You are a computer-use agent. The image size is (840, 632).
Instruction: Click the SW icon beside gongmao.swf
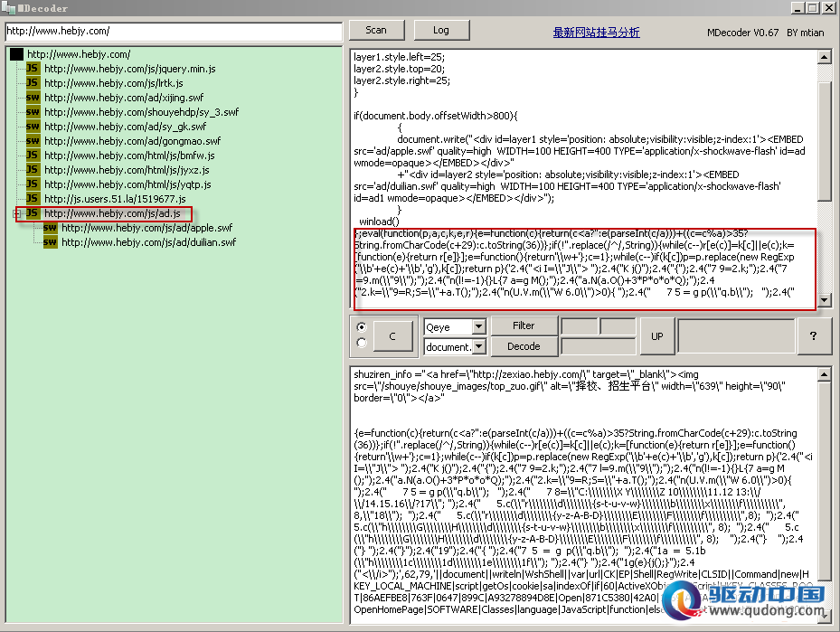(x=33, y=141)
